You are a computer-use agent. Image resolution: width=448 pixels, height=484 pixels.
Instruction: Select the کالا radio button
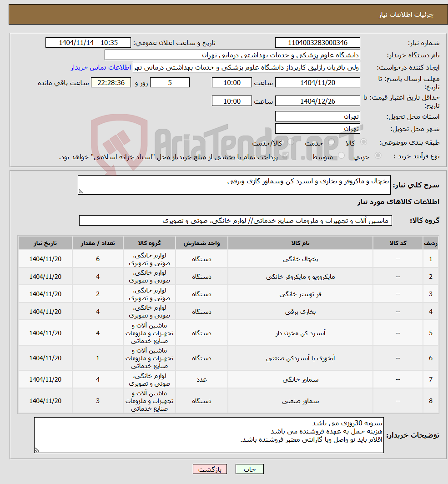click(x=364, y=142)
